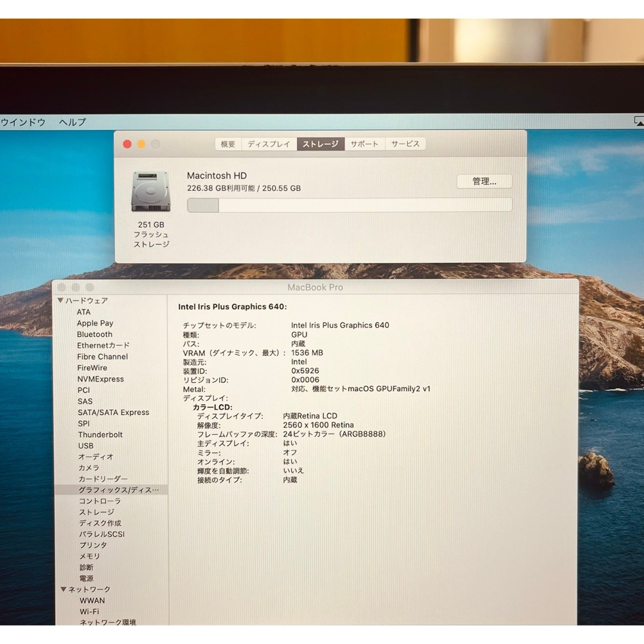Select ディスク作成 in the sidebar
Viewport: 644px width, 644px height.
click(100, 524)
